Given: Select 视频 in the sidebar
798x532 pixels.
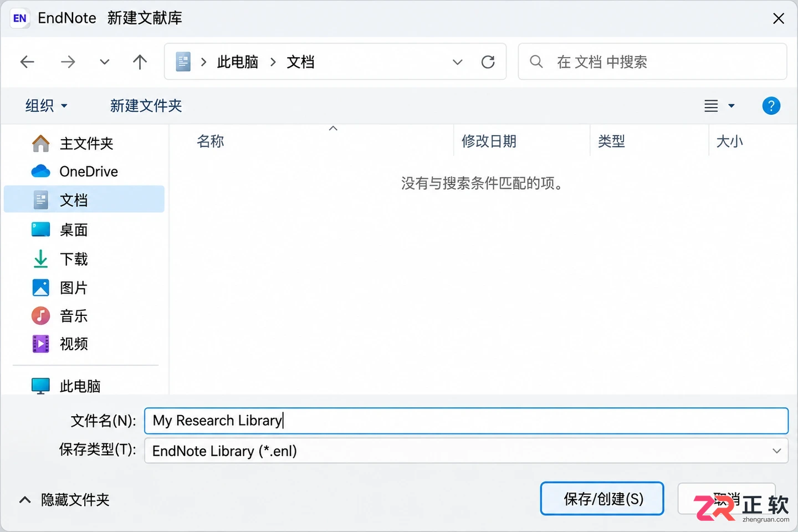Looking at the screenshot, I should click(84, 344).
